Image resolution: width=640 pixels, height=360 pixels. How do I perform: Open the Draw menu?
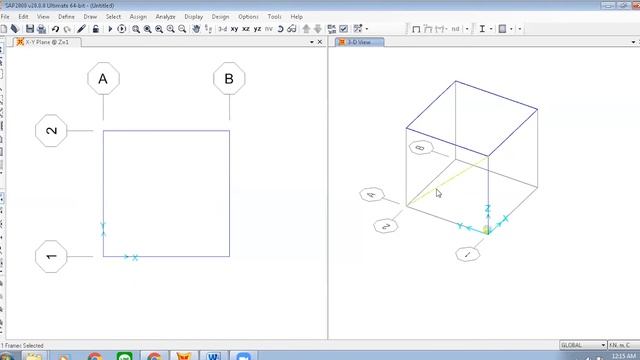(x=90, y=17)
